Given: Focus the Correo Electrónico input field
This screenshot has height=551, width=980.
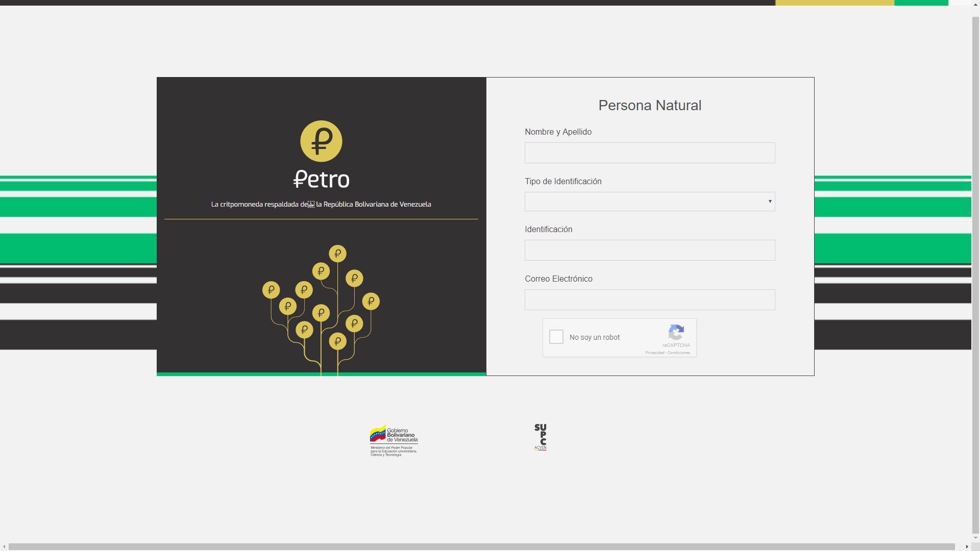Looking at the screenshot, I should (x=650, y=299).
